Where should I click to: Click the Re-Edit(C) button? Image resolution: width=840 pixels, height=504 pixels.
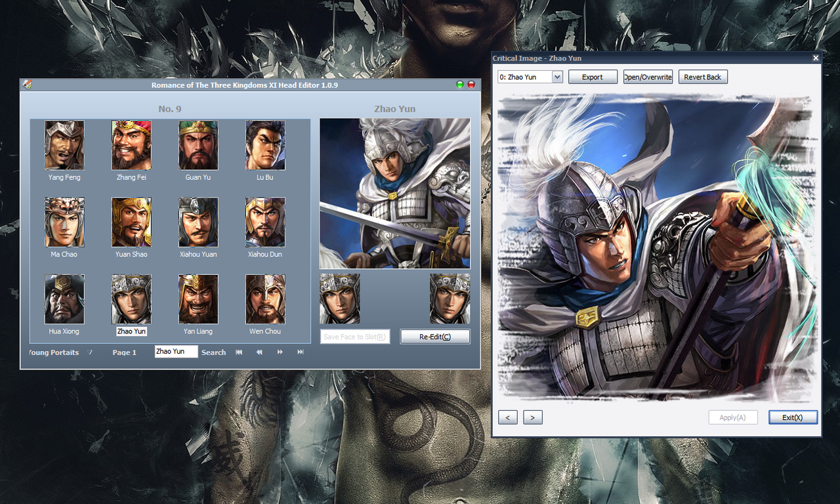pos(435,337)
